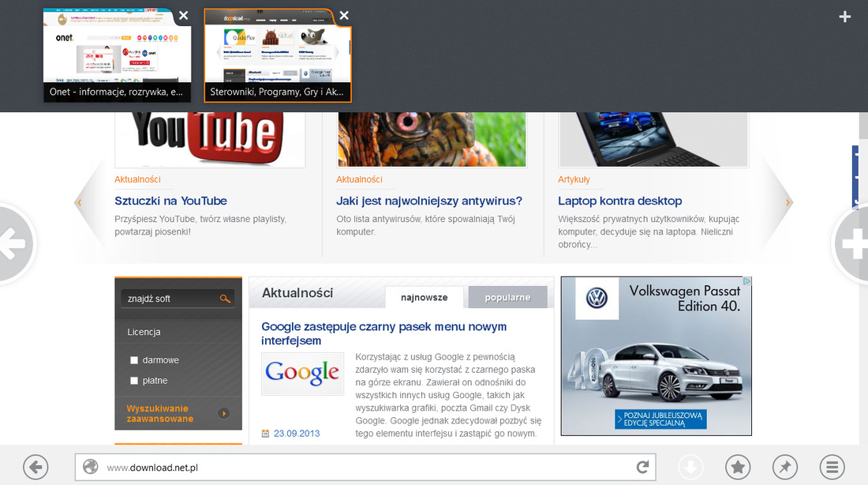Click calendar icon beside 23.09.2013
Image resolution: width=868 pixels, height=485 pixels.
tap(265, 434)
